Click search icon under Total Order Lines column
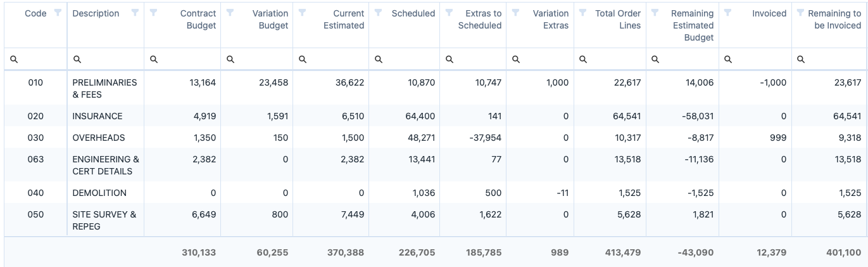The image size is (868, 267). 583,59
